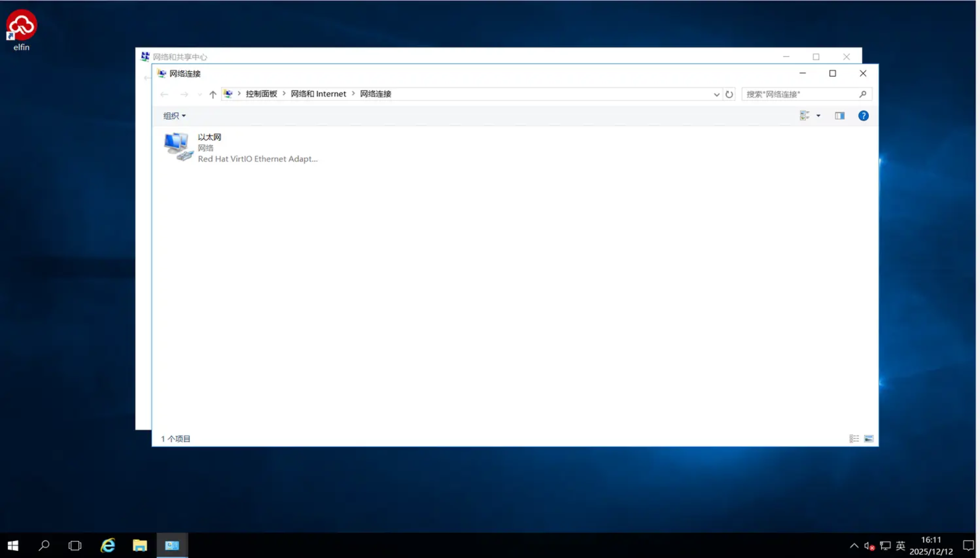Click the search magnifier icon in 网络连接

click(x=863, y=94)
